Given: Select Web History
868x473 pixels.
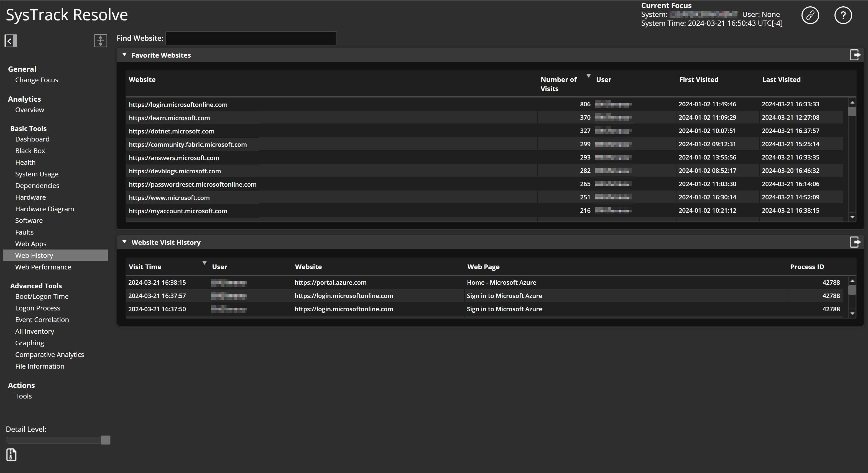Looking at the screenshot, I should [x=56, y=255].
